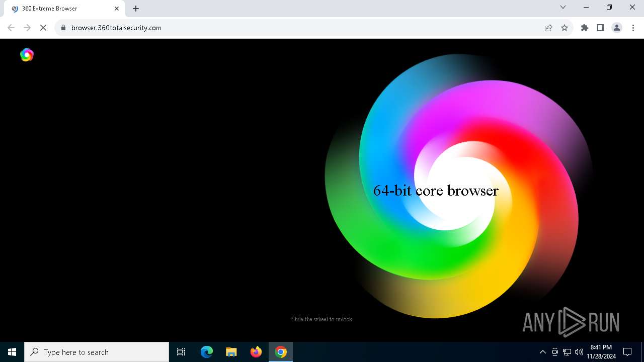Screen dimensions: 644x362
Task: Click the 360 browser logo on the page
Action: 27,55
